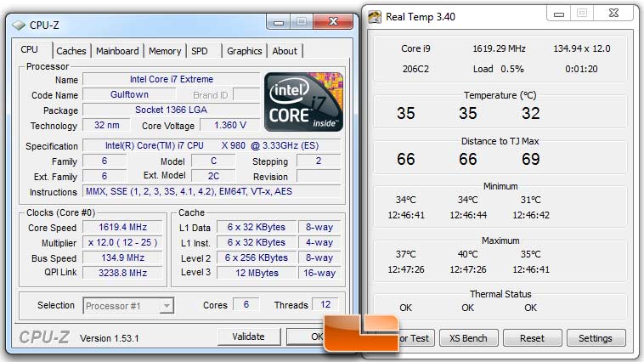Click the Sensor Test button in Real Temp

pyautogui.click(x=415, y=338)
